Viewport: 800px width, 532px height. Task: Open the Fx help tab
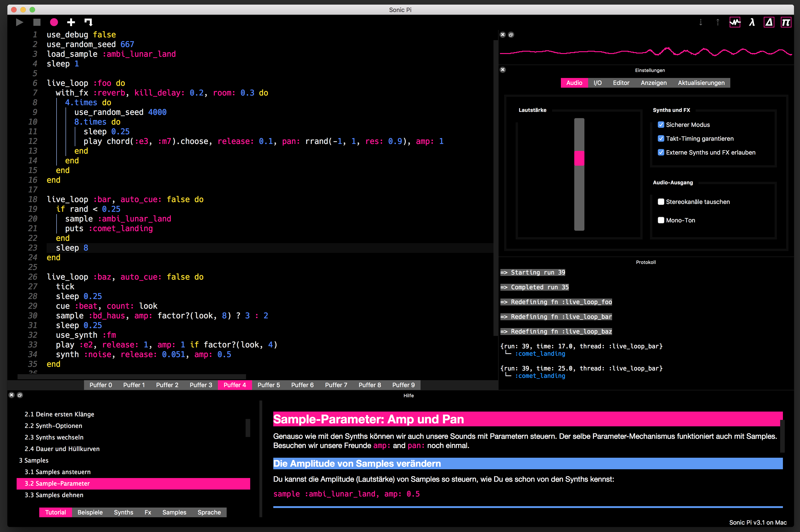148,512
